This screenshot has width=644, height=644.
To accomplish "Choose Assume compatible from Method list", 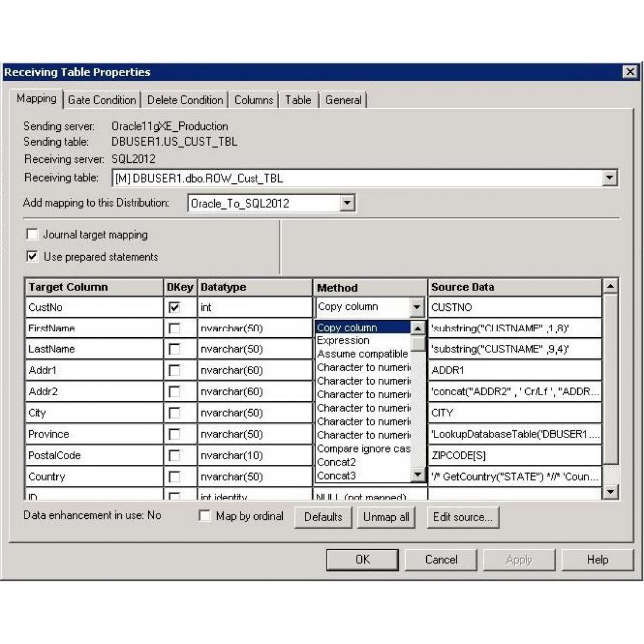I will click(362, 354).
